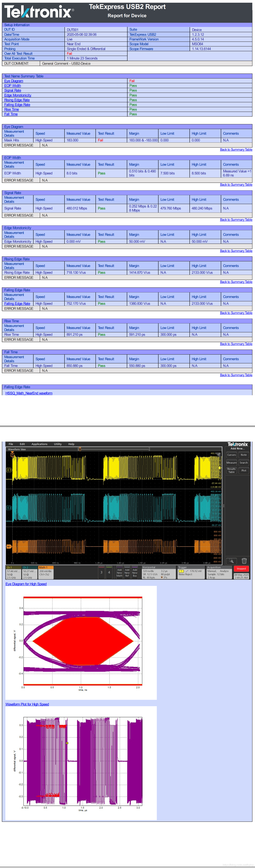
Task: Add channel 4 with the 4 button
Action: click(109, 573)
